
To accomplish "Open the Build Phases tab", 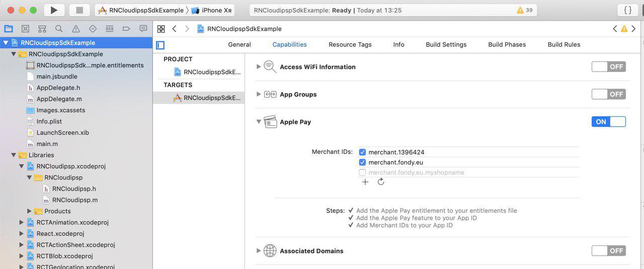I will (x=507, y=44).
